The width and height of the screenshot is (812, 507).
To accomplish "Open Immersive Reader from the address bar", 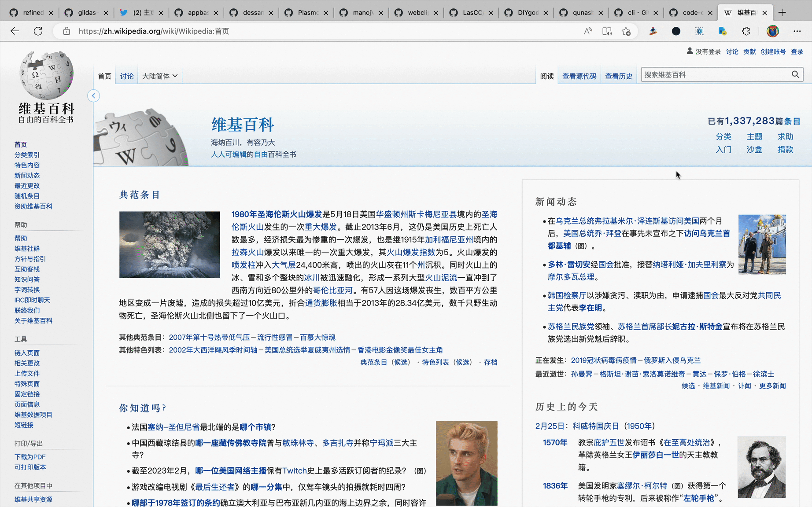I will pos(607,31).
